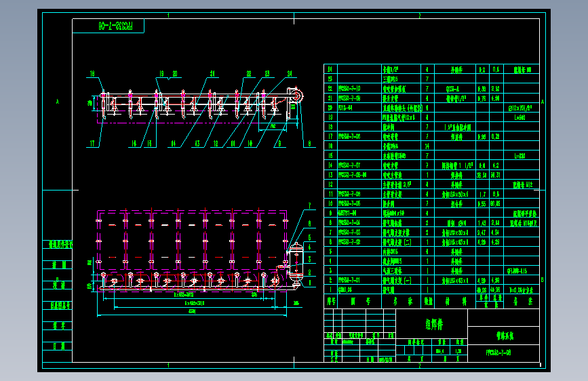Click part code PPCS32-7-09 in parts list
Image resolution: width=588 pixels, height=381 pixels.
click(x=349, y=98)
